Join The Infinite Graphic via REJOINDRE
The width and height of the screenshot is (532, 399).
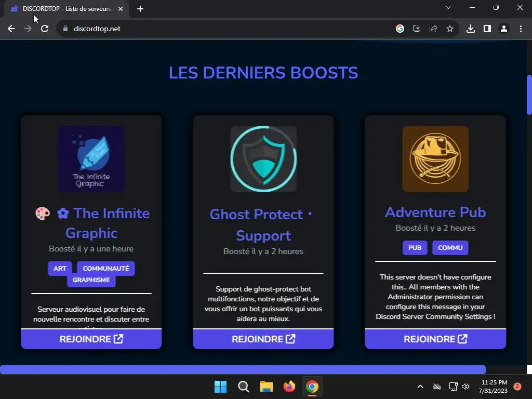tap(91, 339)
